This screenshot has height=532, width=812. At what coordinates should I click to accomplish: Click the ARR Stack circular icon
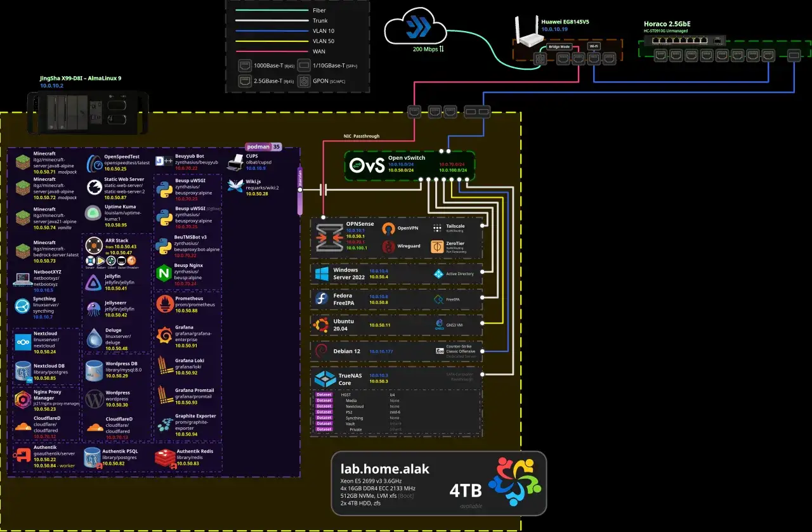click(95, 245)
